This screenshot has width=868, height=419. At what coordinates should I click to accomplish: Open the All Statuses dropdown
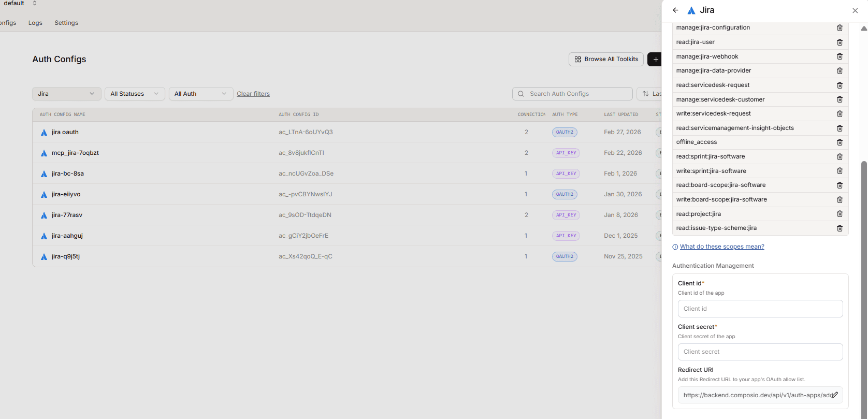pos(135,94)
